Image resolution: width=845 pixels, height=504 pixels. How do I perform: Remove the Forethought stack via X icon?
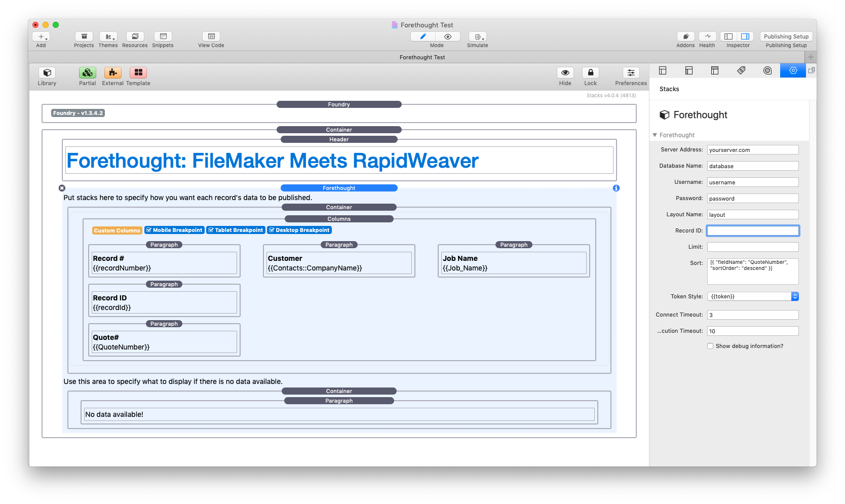click(62, 188)
